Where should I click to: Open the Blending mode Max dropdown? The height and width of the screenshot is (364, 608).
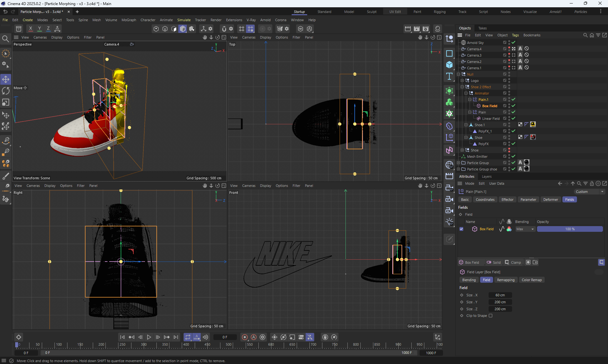525,229
